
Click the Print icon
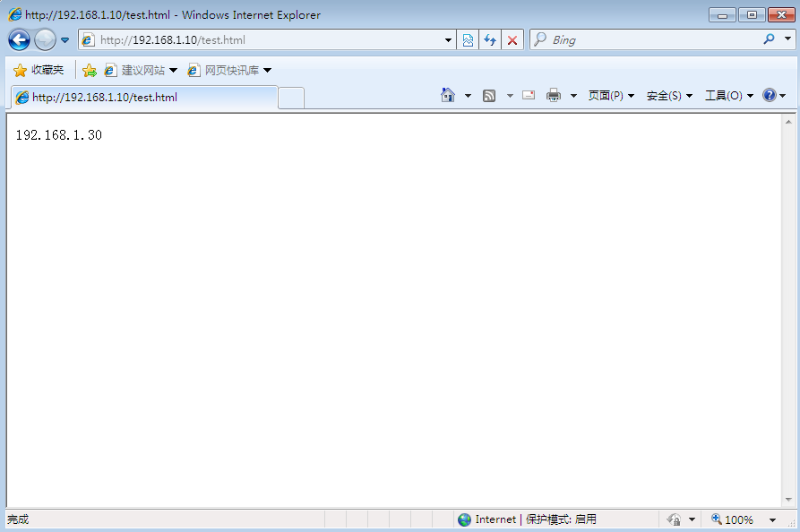[x=554, y=95]
